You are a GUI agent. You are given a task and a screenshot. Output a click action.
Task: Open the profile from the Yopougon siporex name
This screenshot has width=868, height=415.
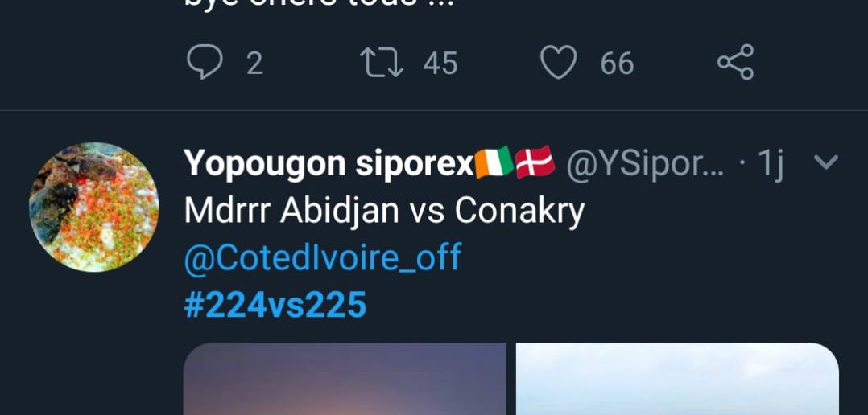(x=329, y=164)
